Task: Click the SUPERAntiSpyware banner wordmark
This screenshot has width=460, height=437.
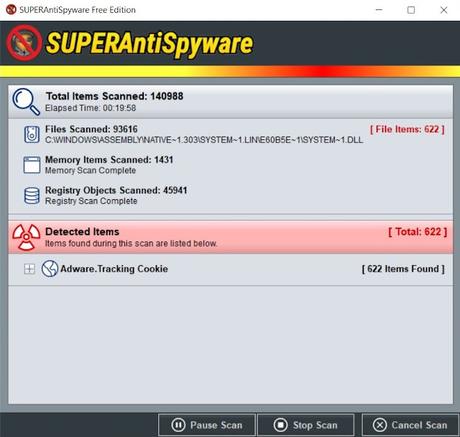Action: 150,43
